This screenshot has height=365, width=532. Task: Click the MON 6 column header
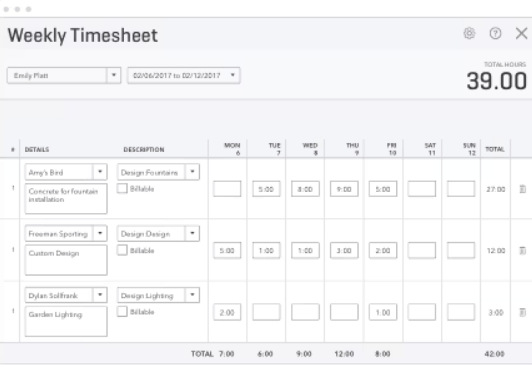click(x=232, y=149)
